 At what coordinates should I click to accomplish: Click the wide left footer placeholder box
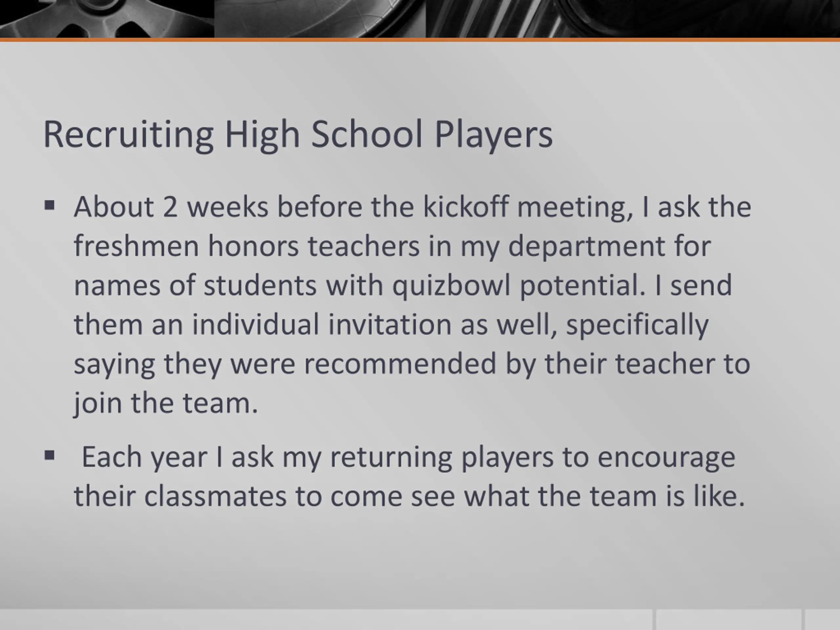326,620
